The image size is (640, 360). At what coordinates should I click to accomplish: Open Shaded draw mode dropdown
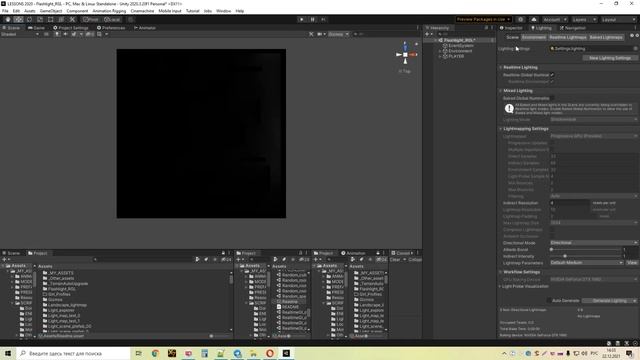[20, 34]
